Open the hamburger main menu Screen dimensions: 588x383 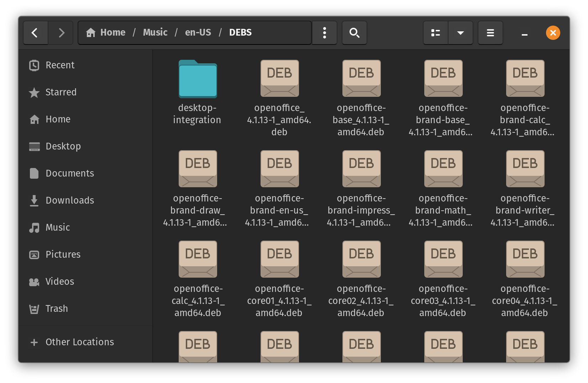(490, 33)
